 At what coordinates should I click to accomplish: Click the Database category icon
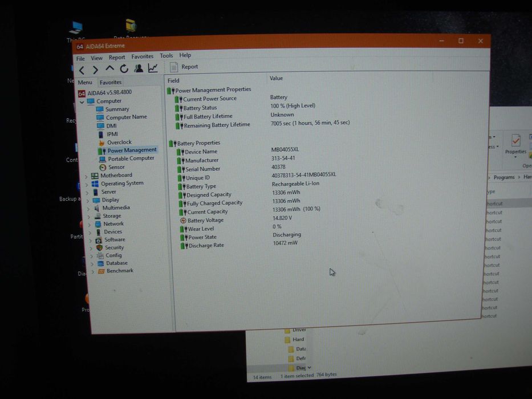(100, 263)
